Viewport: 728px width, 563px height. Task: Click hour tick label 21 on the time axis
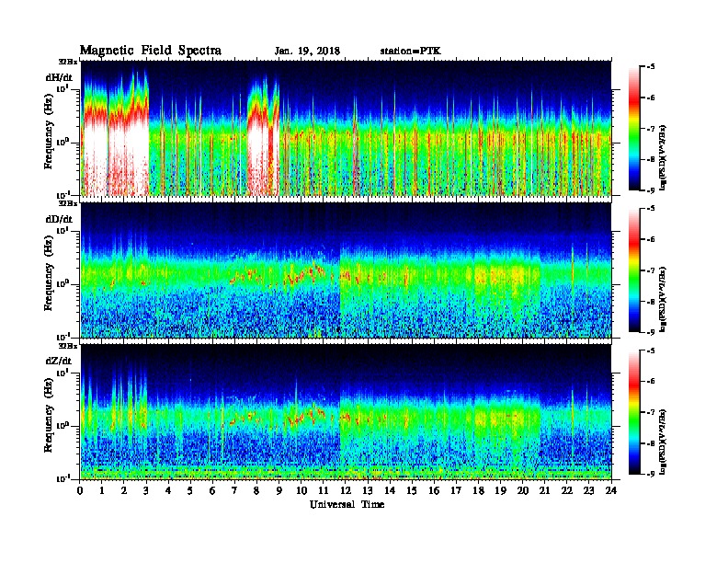[x=544, y=491]
